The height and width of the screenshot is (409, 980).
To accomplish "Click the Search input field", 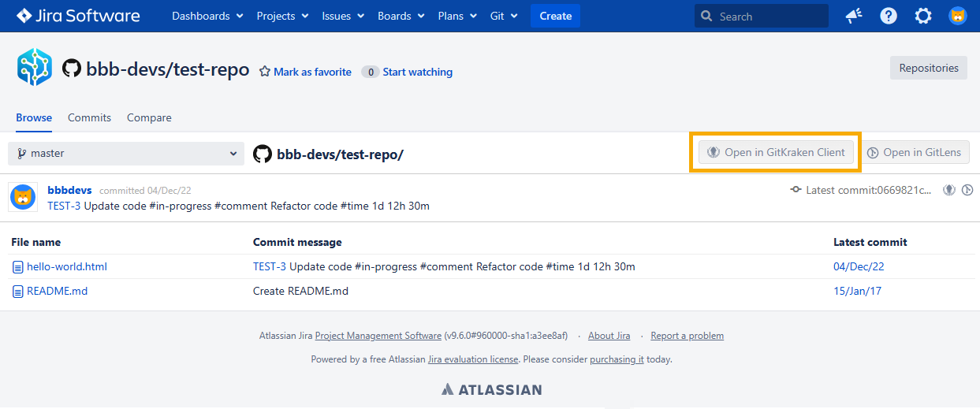I will click(x=762, y=16).
